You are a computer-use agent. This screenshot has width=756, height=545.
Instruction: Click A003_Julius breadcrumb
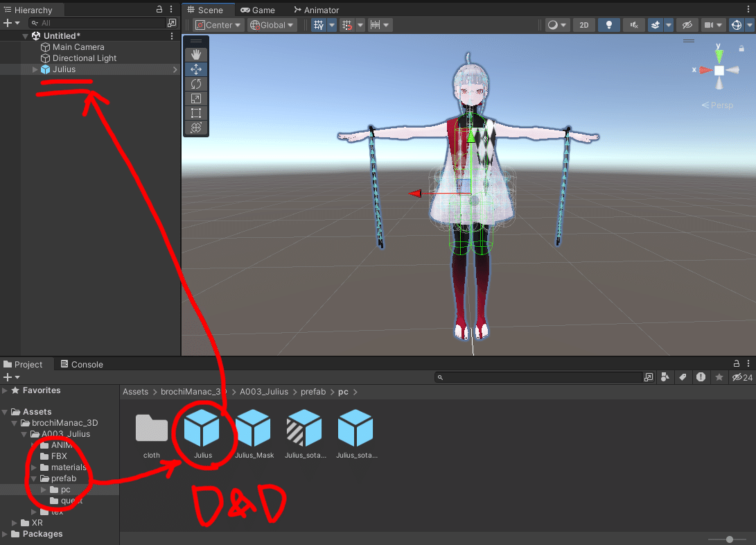(x=264, y=392)
